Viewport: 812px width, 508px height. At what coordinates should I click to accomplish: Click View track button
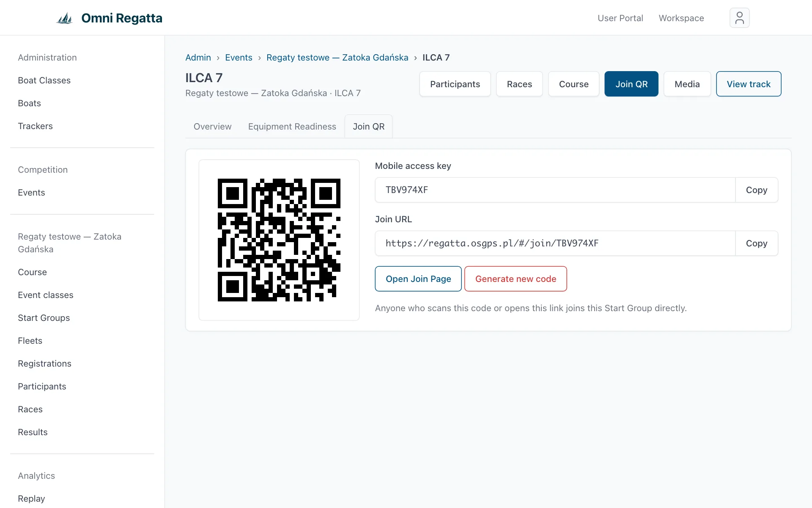749,84
